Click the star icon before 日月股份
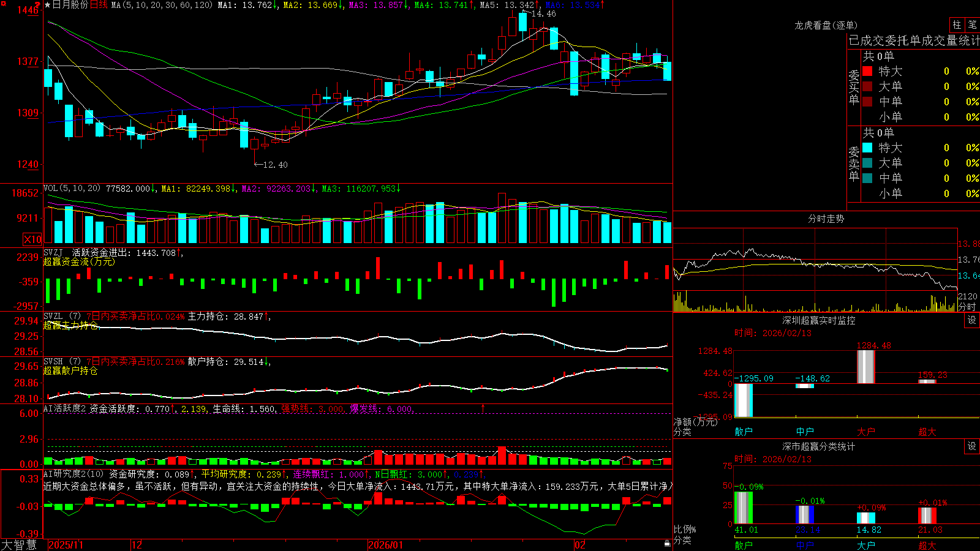Image resolution: width=980 pixels, height=551 pixels. click(47, 5)
